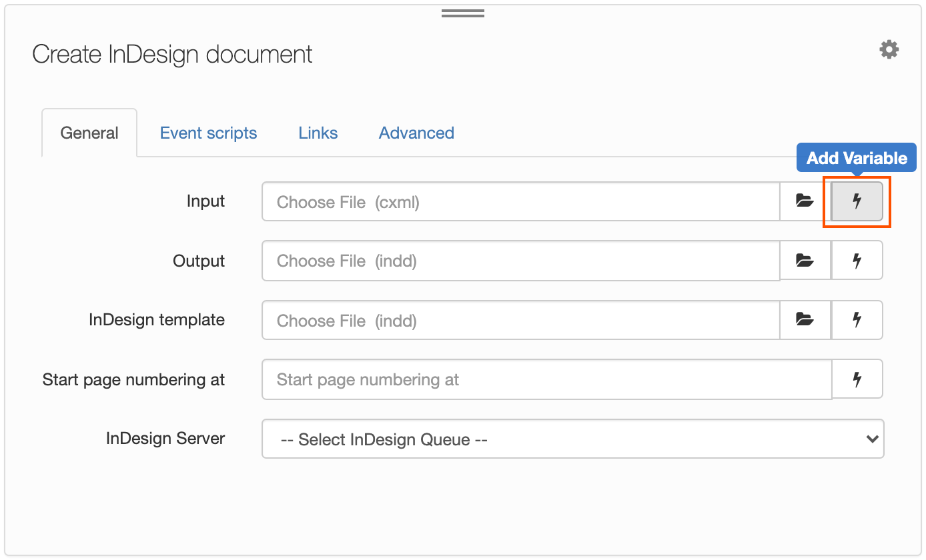This screenshot has height=560, width=926.
Task: Browse for Output file with folder icon
Action: coord(805,260)
